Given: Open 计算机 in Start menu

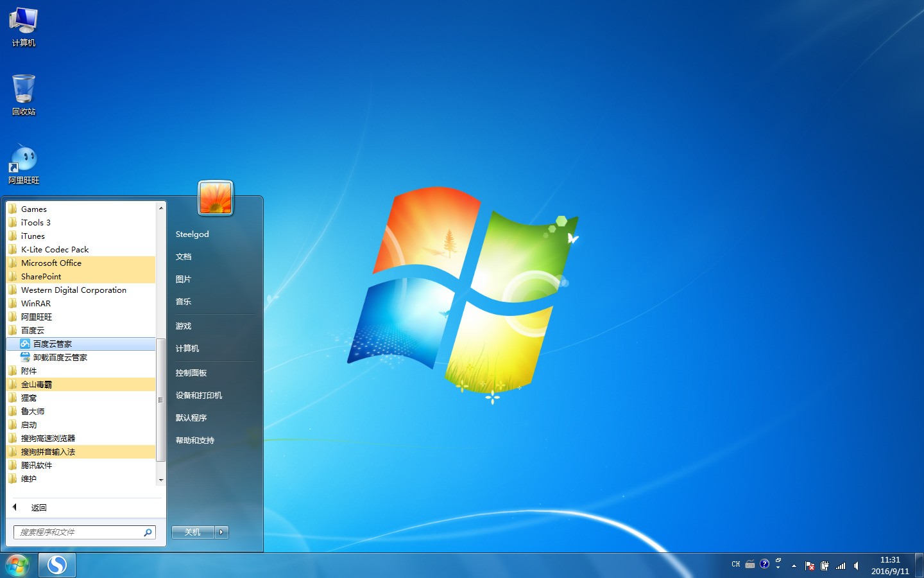Looking at the screenshot, I should (187, 348).
